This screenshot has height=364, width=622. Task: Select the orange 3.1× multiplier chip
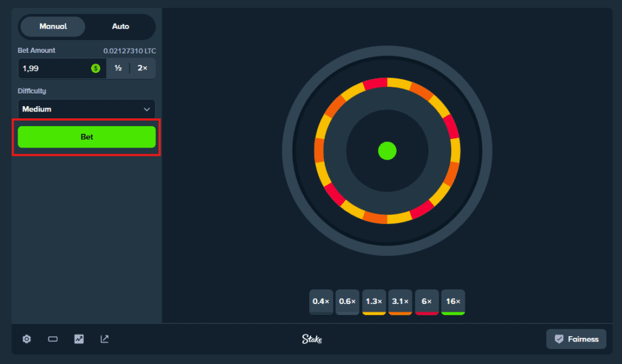[x=400, y=302]
